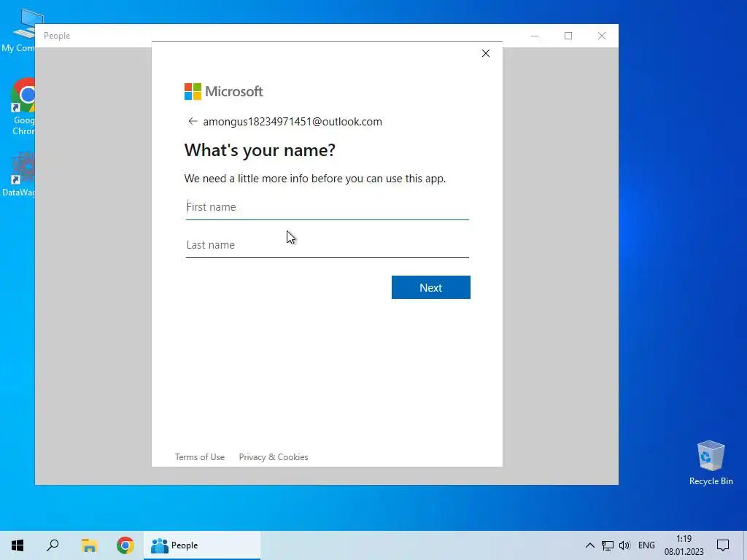Click the "What's your name?" heading
This screenshot has height=560, width=747.
[260, 150]
